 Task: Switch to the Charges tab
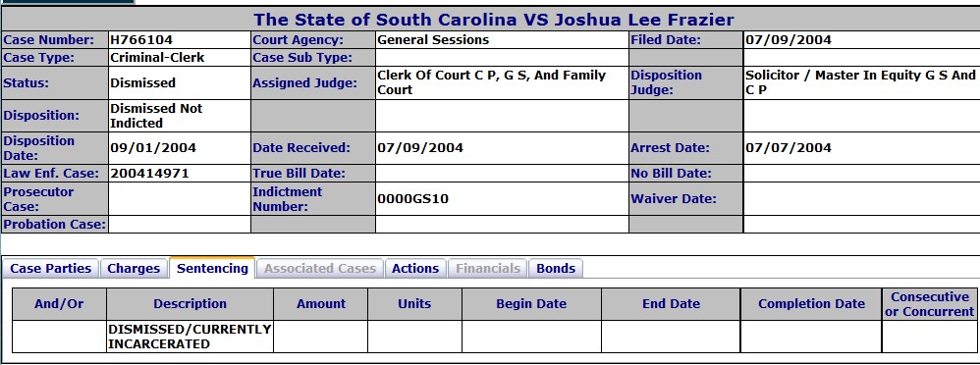pyautogui.click(x=134, y=268)
